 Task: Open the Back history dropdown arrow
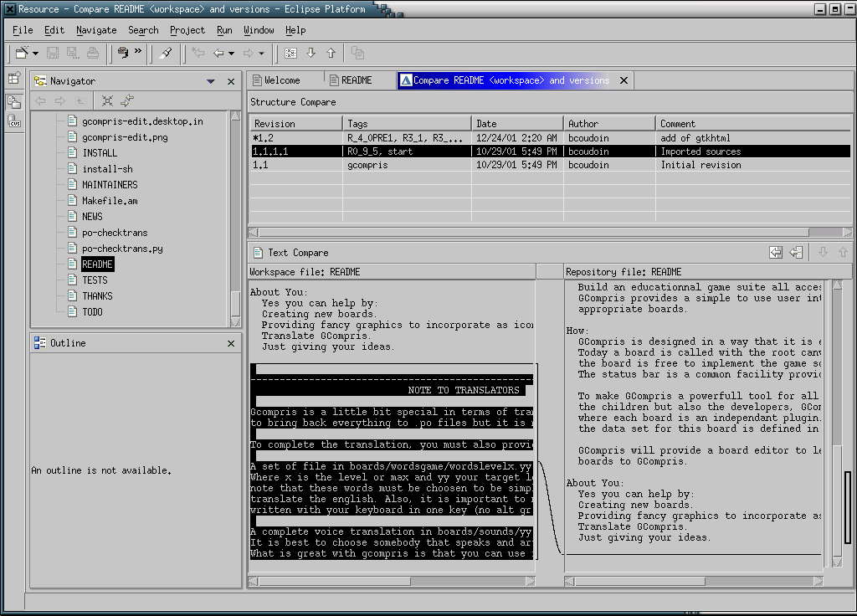click(231, 54)
